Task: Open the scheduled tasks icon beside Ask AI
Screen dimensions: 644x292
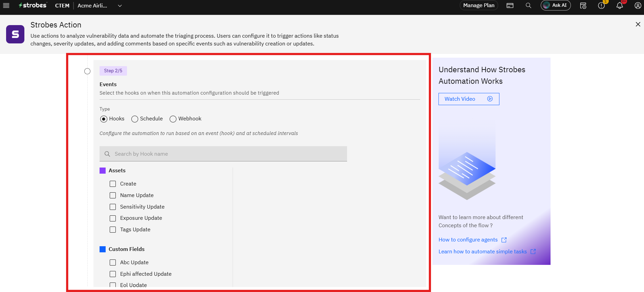Action: click(x=583, y=5)
